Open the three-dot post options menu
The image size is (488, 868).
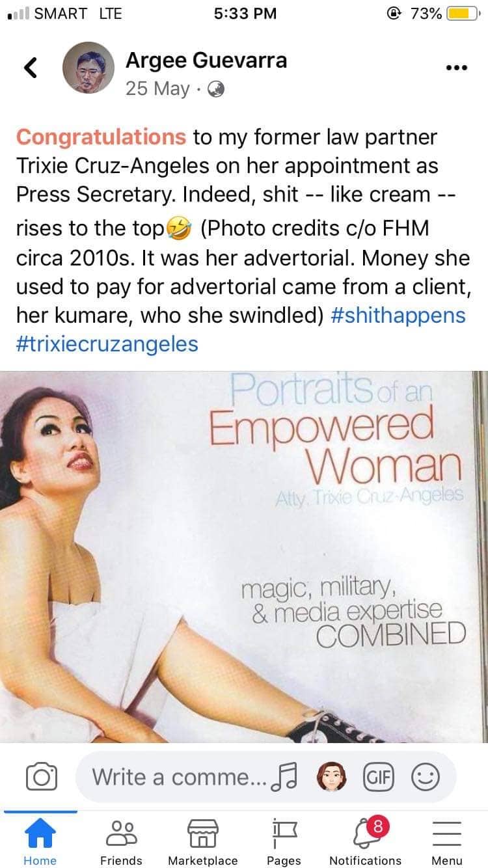pyautogui.click(x=456, y=68)
